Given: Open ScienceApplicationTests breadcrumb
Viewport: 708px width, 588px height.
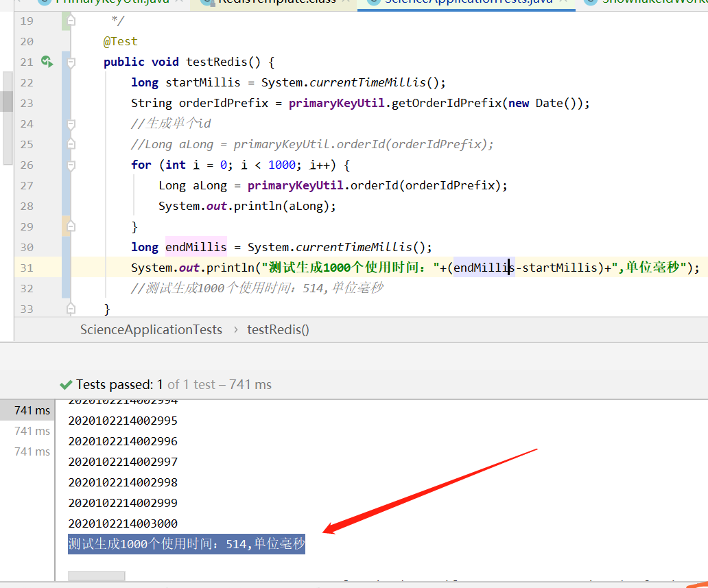Looking at the screenshot, I should (151, 329).
